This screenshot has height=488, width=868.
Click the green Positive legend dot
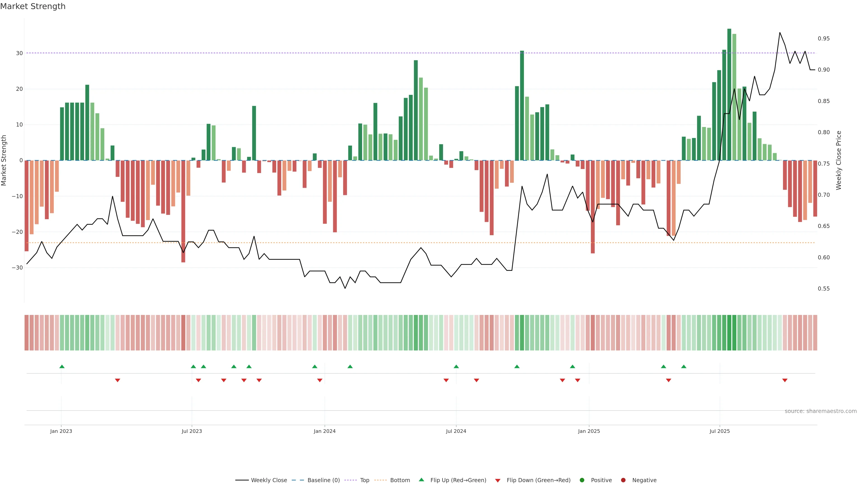[x=582, y=480]
